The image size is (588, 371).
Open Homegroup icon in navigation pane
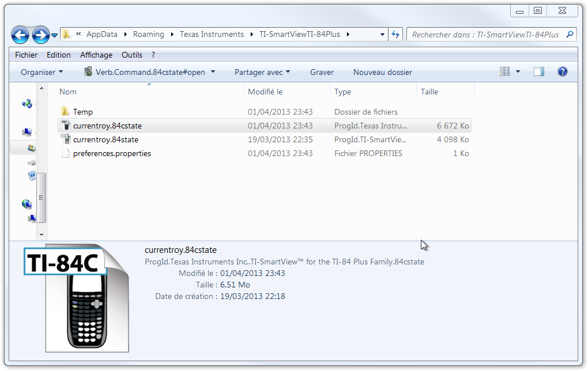point(27,104)
